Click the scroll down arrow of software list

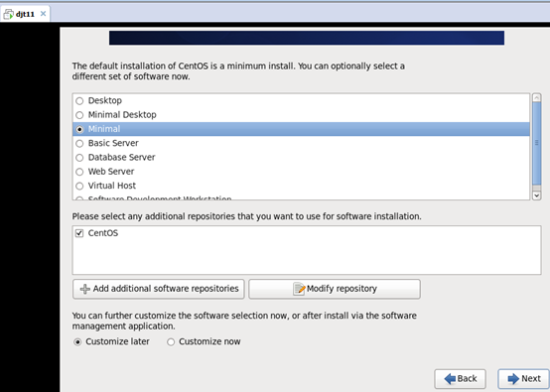tap(536, 196)
